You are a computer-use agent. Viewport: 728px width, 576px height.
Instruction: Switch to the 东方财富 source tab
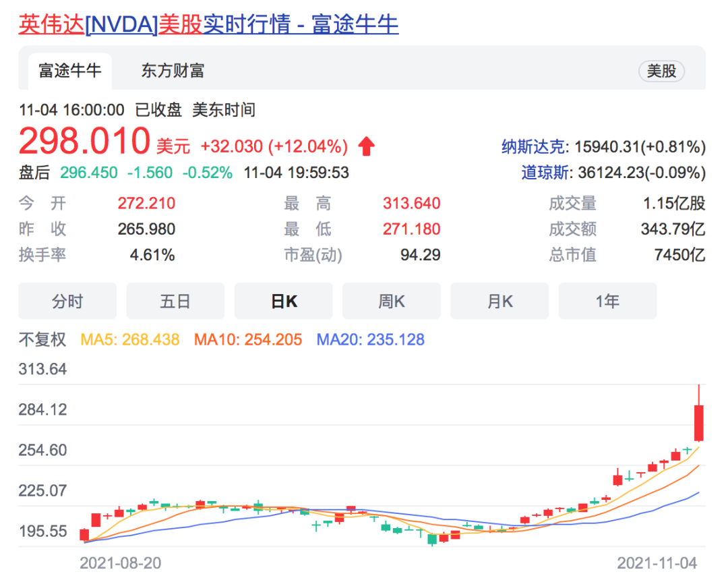pyautogui.click(x=173, y=71)
